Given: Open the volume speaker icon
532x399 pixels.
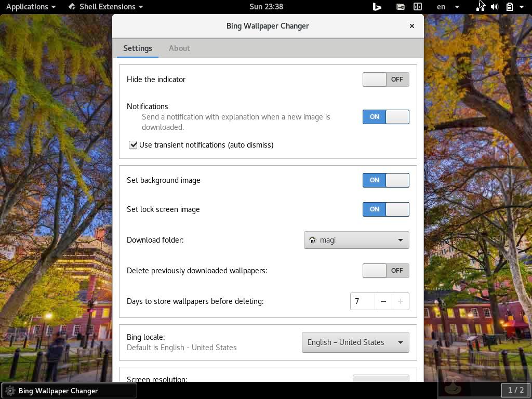Looking at the screenshot, I should pyautogui.click(x=494, y=7).
